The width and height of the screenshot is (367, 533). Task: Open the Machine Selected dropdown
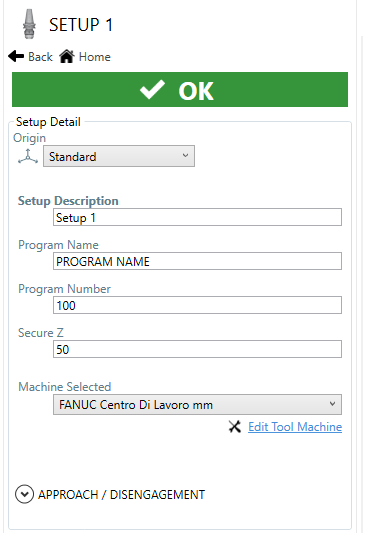(197, 405)
